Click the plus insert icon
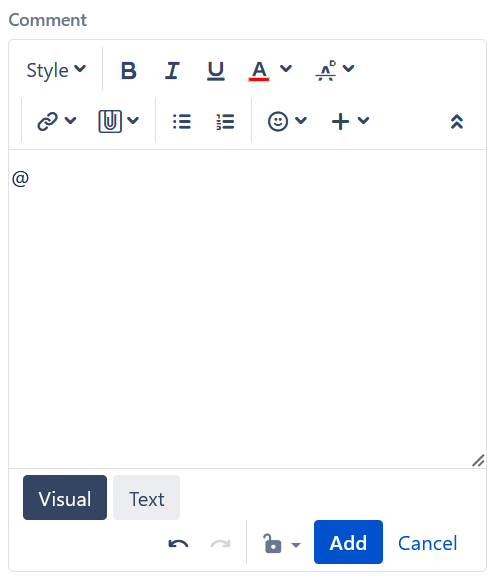The height and width of the screenshot is (579, 490). click(x=340, y=121)
